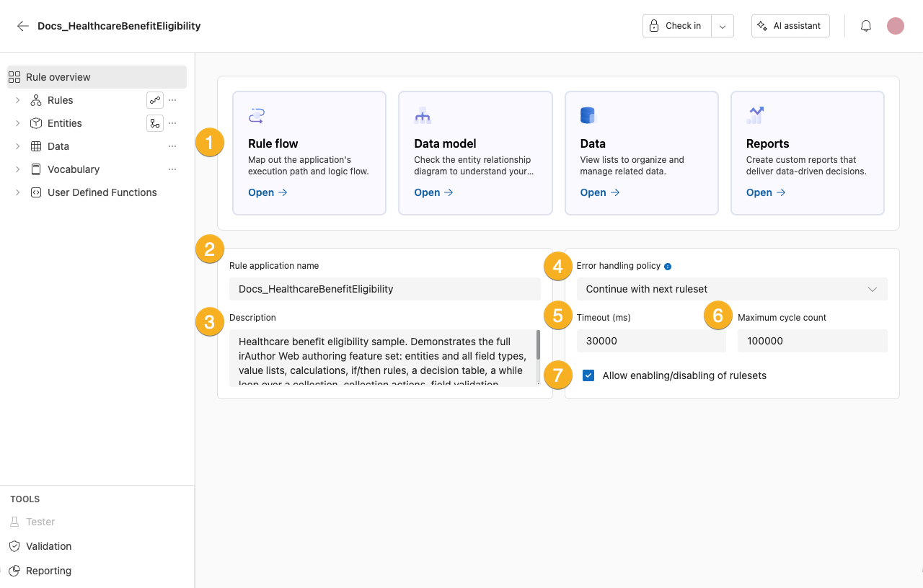Expand the Data tree node
This screenshot has width=923, height=588.
[18, 146]
